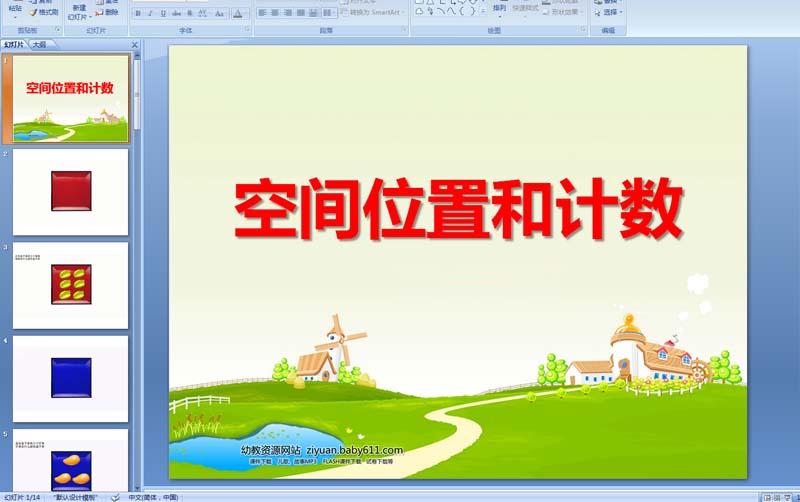The width and height of the screenshot is (800, 502).
Task: Select the left brace shape
Action: point(462,11)
